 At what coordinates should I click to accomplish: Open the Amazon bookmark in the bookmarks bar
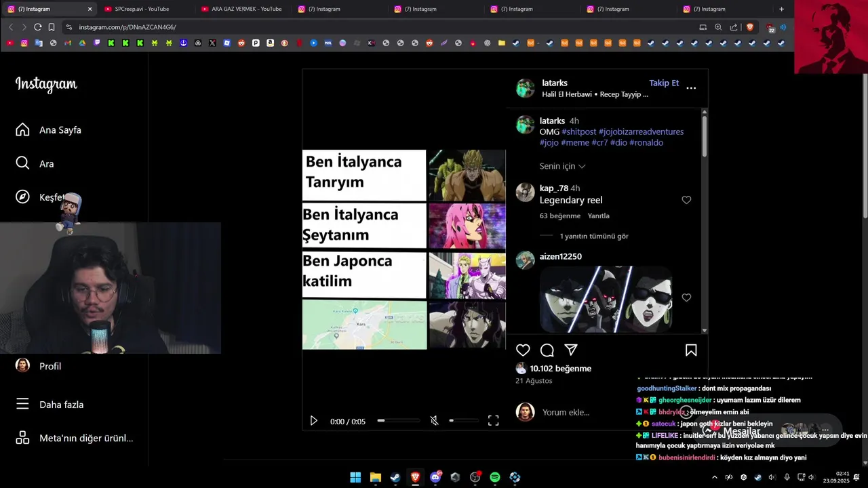click(x=270, y=43)
